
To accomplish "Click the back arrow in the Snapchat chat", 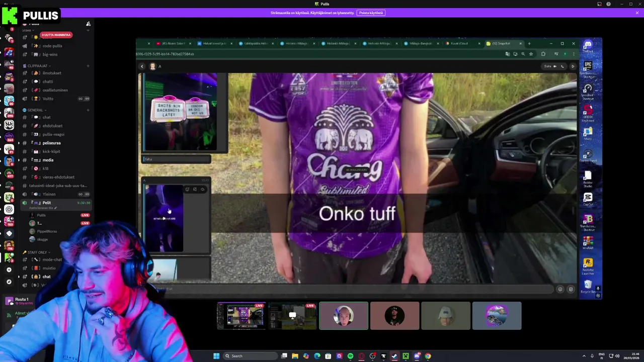I will (x=142, y=66).
